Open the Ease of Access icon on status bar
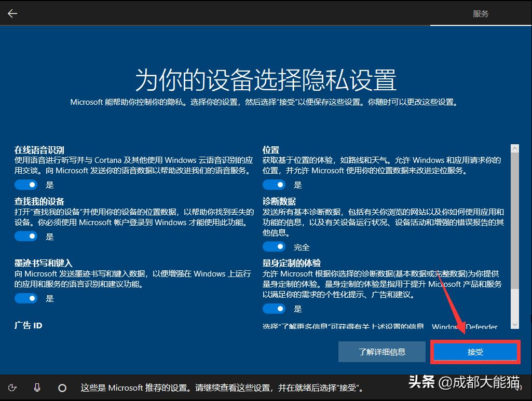 (12, 388)
